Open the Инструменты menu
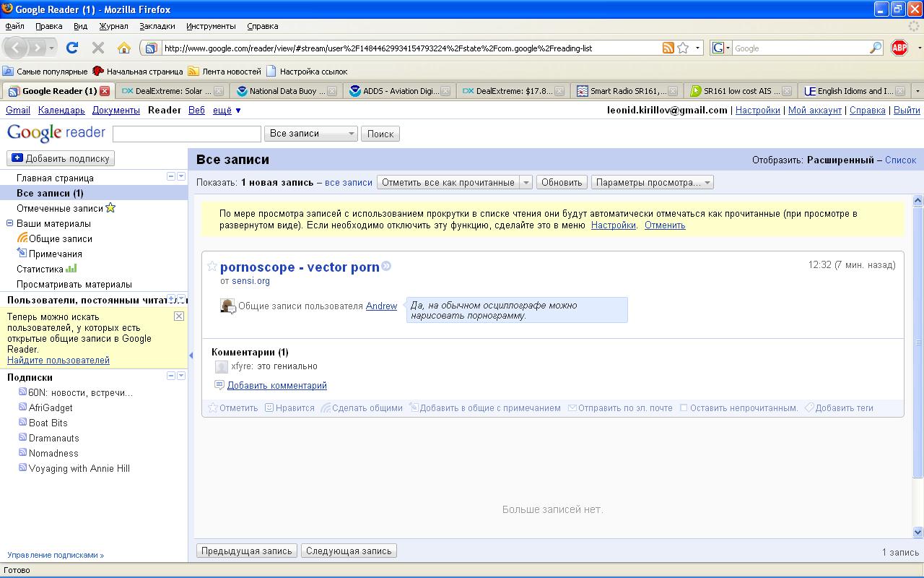This screenshot has height=578, width=924. tap(211, 26)
